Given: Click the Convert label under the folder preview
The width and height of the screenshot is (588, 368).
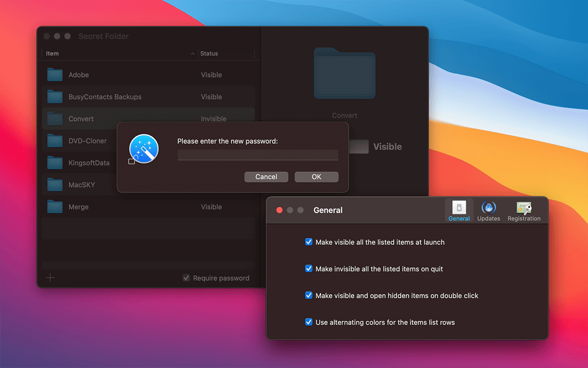Looking at the screenshot, I should click(344, 115).
